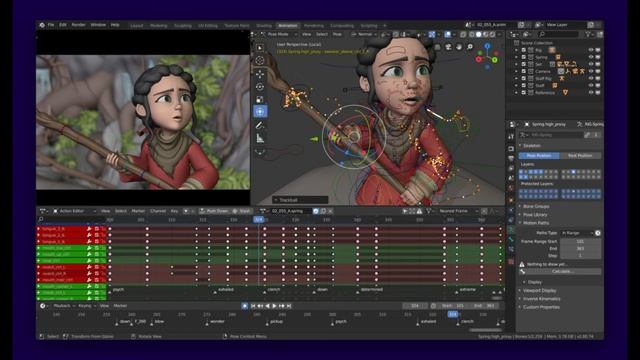The image size is (640, 360).
Task: Select the 3D Cursor tool
Action: coord(260,61)
